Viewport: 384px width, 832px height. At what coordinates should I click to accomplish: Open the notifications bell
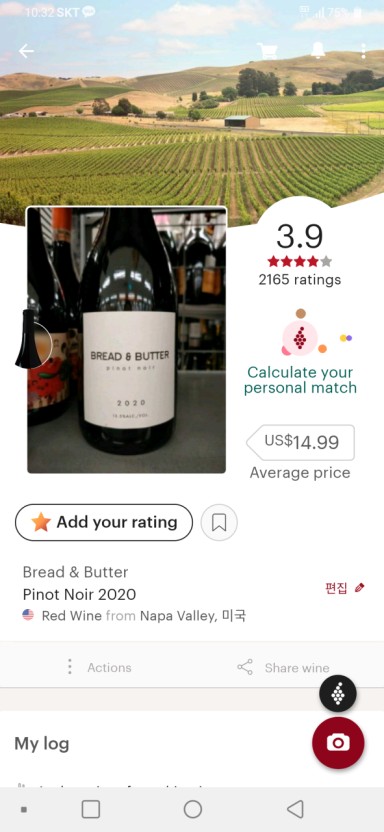coord(318,49)
